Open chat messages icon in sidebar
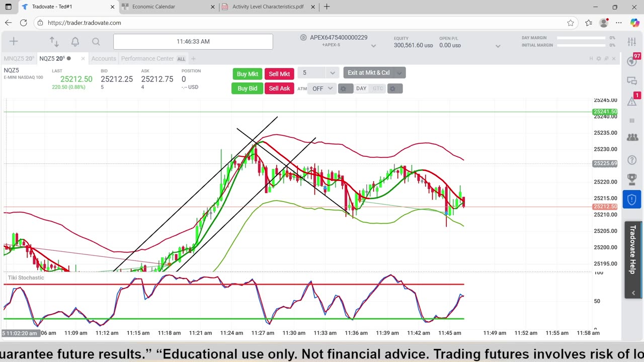 632,81
